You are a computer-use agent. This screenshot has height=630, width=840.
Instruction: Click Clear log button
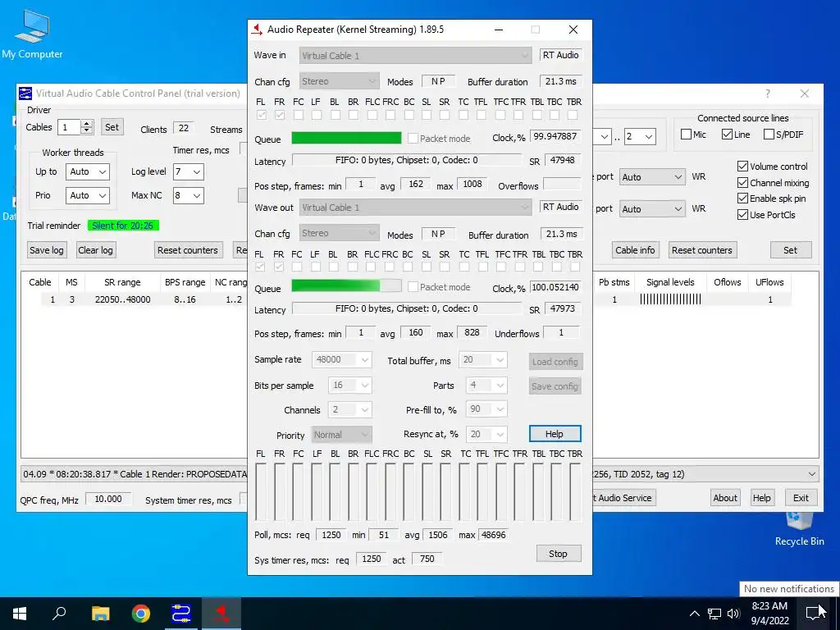tap(95, 250)
